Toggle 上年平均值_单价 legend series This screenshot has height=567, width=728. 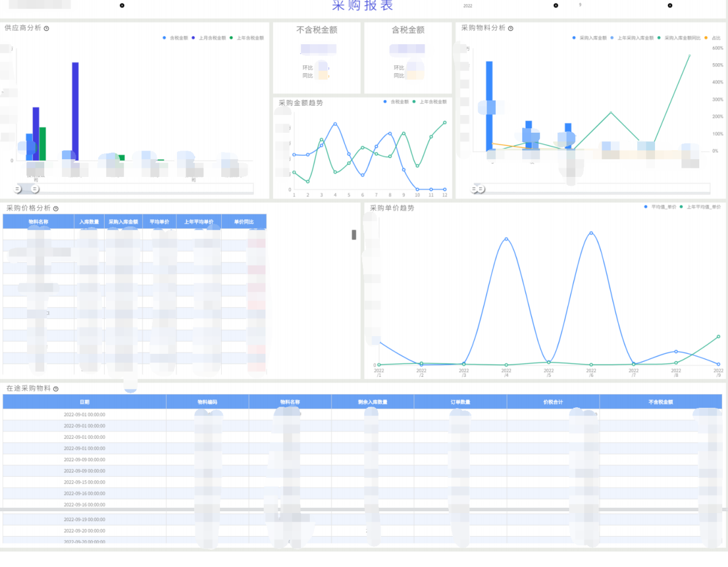click(x=700, y=207)
